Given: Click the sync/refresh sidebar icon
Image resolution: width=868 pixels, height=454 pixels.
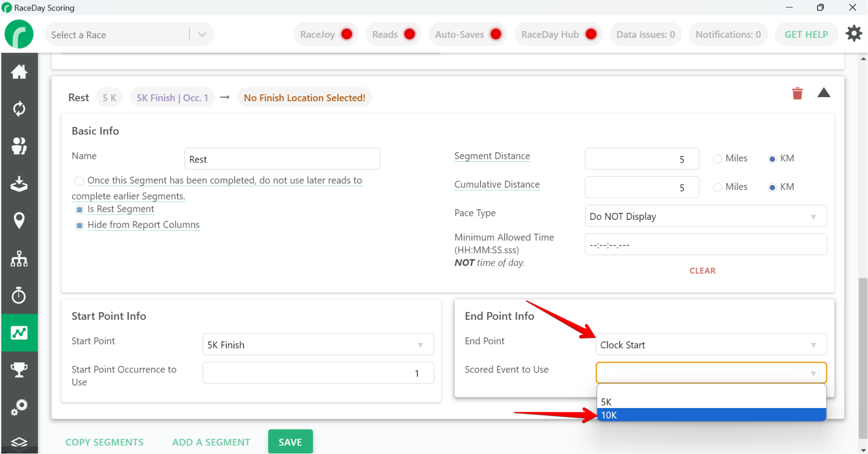Looking at the screenshot, I should 19,109.
